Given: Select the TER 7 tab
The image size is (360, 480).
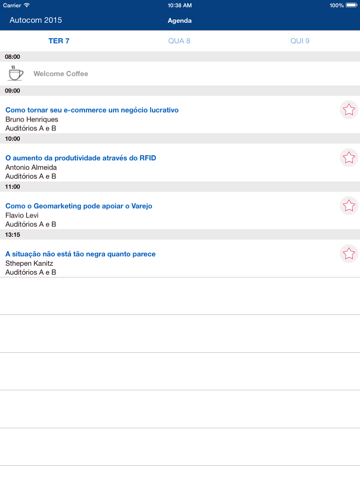Looking at the screenshot, I should [59, 41].
